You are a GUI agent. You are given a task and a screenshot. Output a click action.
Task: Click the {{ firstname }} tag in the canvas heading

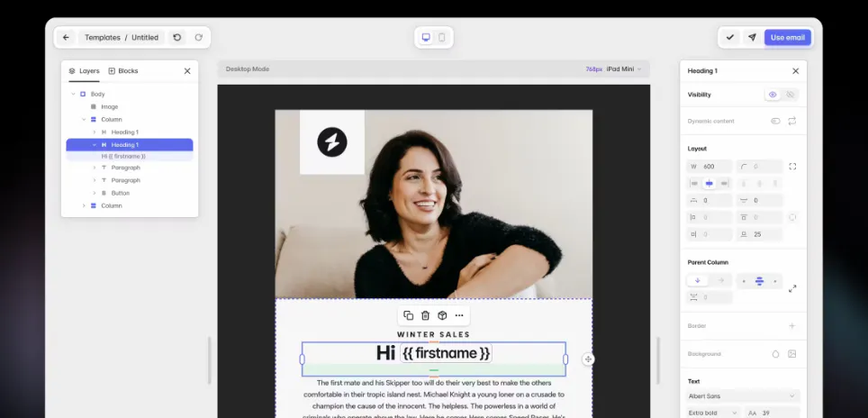[x=447, y=353]
